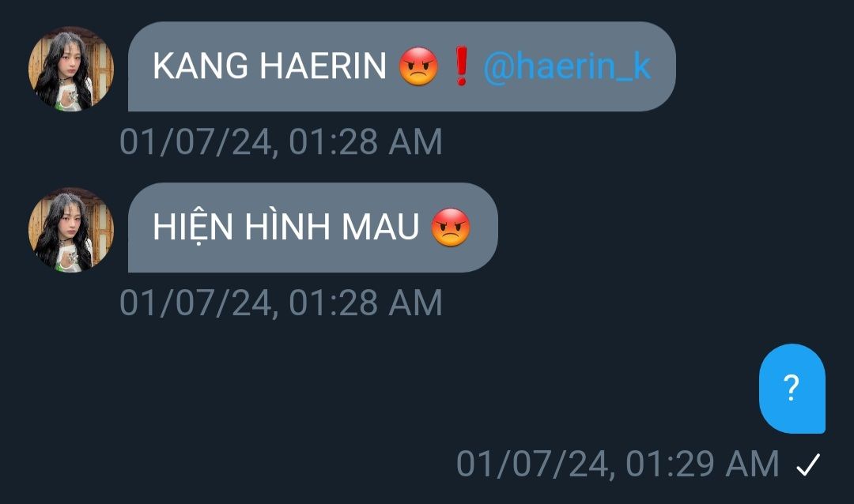Click the word HÌNH in second message

(x=287, y=226)
